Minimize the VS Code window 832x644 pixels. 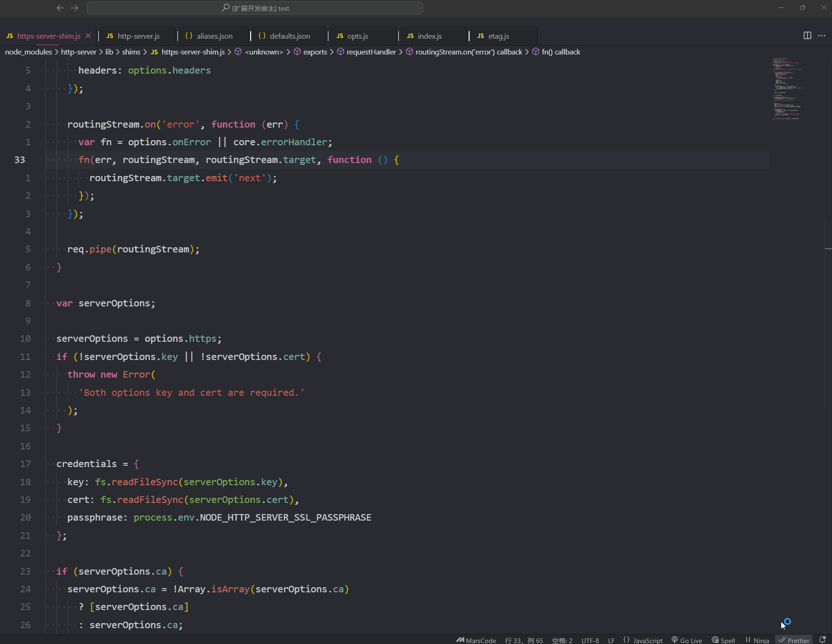click(x=781, y=8)
